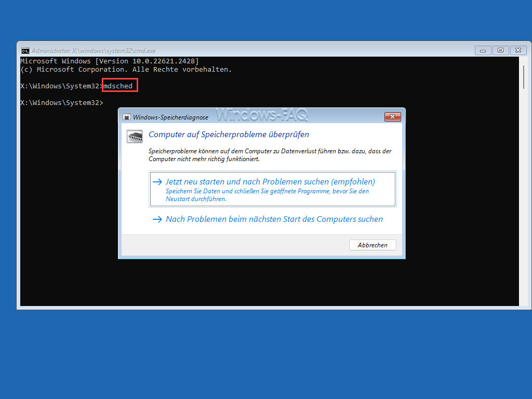Click the typed mdsched command text

click(118, 86)
